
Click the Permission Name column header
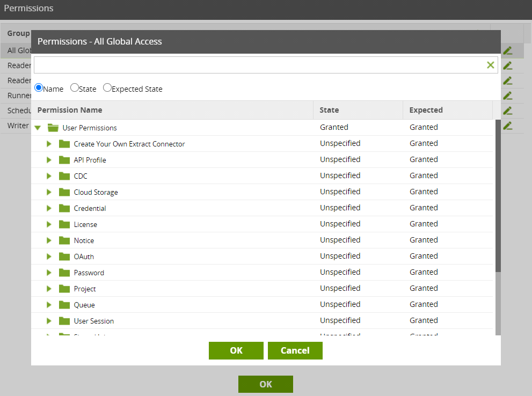point(172,110)
